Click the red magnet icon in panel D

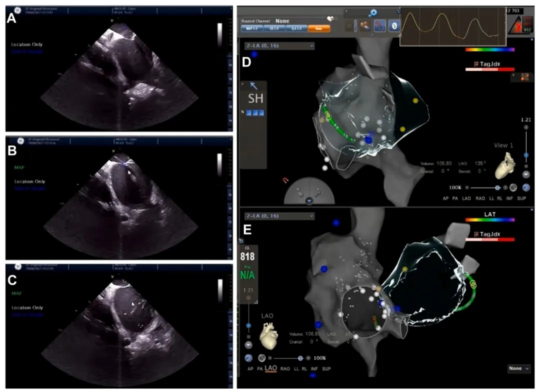coord(286,180)
